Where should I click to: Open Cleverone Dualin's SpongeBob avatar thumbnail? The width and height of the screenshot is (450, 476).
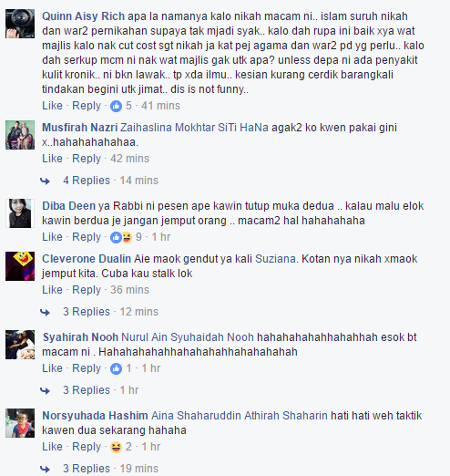pos(20,266)
